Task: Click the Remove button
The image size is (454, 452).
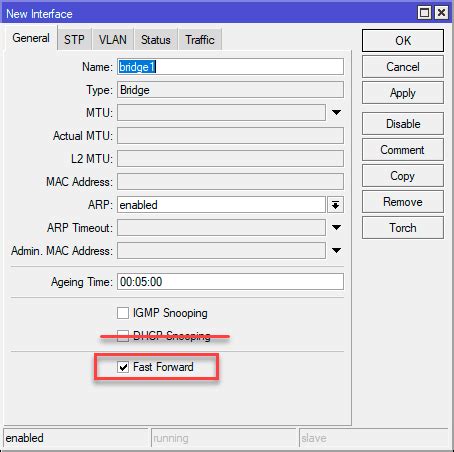Action: (403, 202)
